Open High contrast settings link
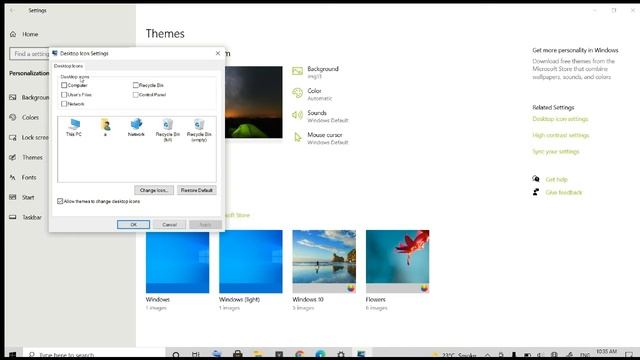Image resolution: width=640 pixels, height=360 pixels. tap(561, 136)
